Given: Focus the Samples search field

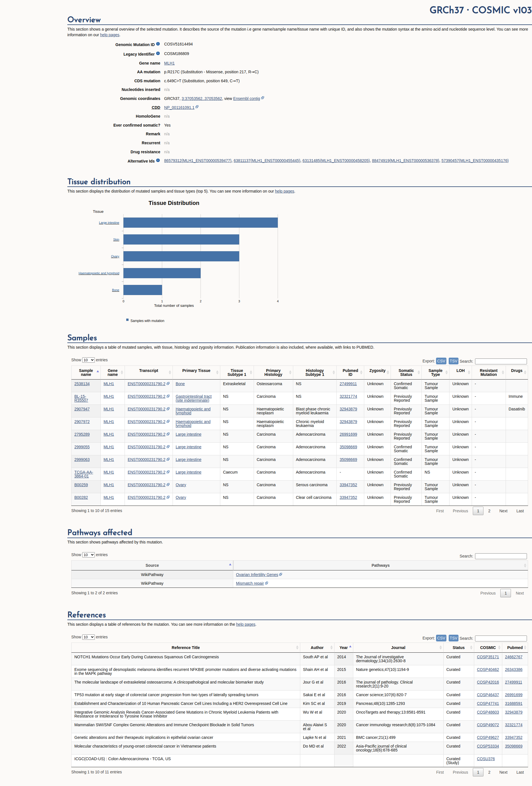Looking at the screenshot, I should coord(501,361).
